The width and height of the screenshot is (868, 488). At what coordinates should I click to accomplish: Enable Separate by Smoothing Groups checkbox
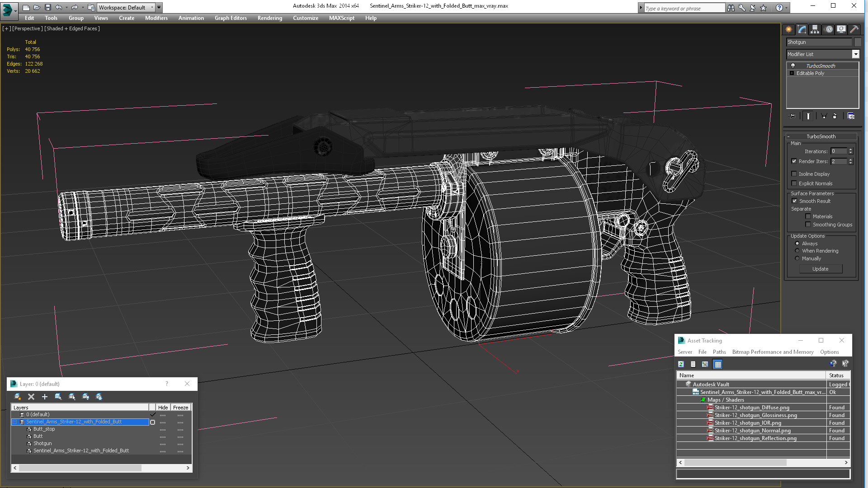click(x=808, y=225)
